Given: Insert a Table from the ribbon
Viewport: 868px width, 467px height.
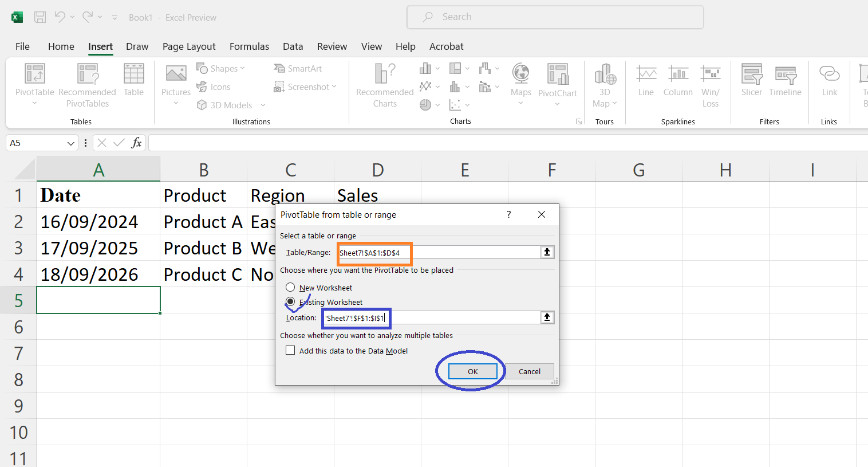Looking at the screenshot, I should [133, 80].
